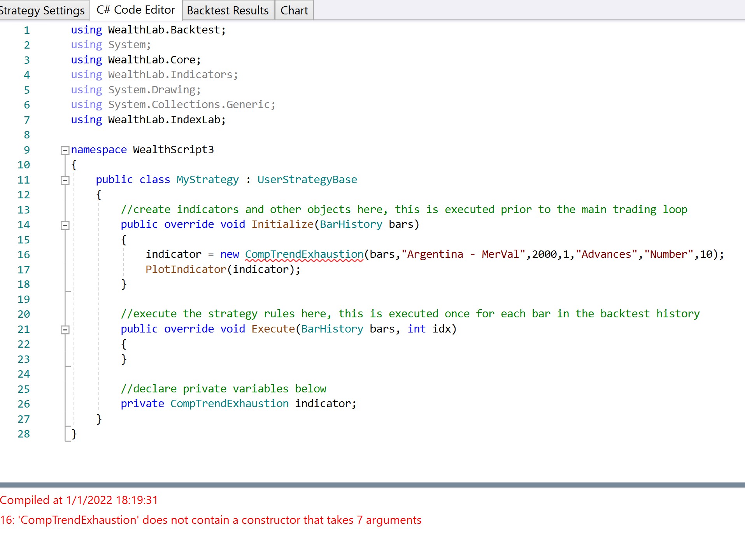Open the Backtest Results tab

click(x=228, y=10)
